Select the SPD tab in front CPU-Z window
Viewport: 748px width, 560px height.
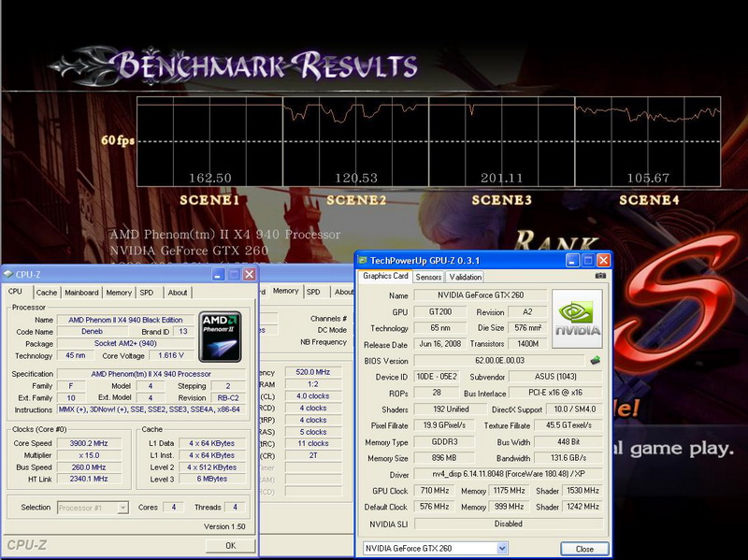click(147, 293)
